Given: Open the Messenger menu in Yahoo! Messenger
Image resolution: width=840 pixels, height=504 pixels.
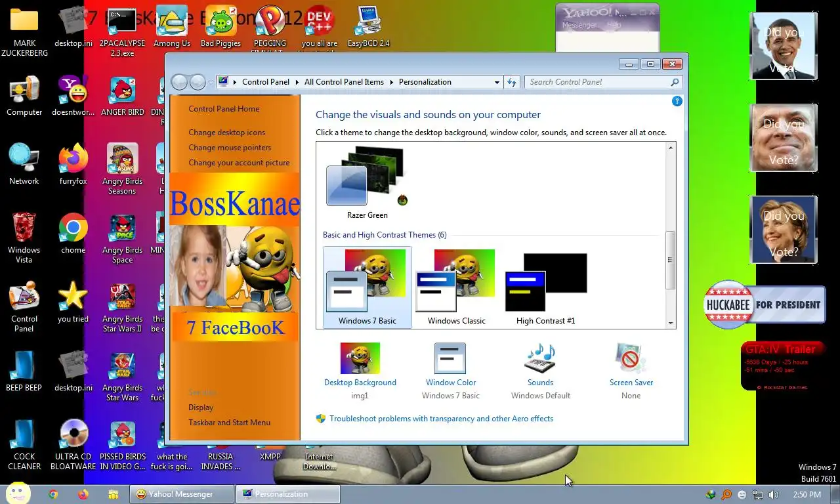Looking at the screenshot, I should click(579, 25).
